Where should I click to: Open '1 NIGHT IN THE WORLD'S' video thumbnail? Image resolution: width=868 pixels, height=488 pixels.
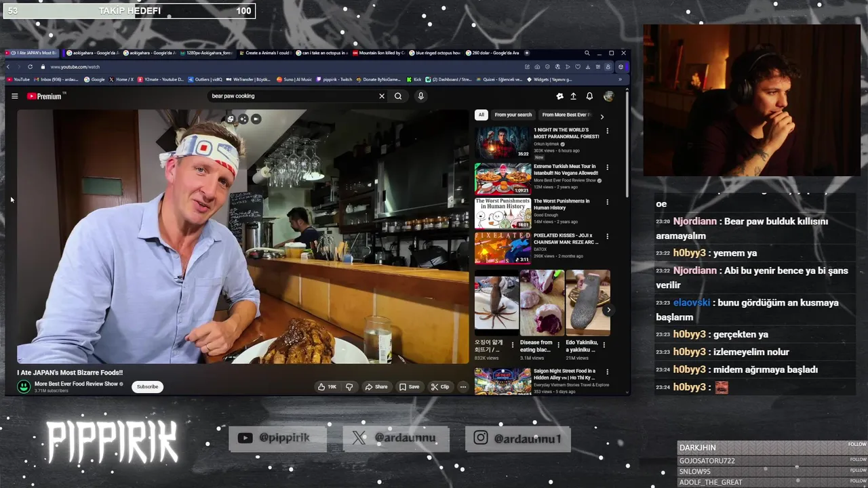[x=502, y=142]
